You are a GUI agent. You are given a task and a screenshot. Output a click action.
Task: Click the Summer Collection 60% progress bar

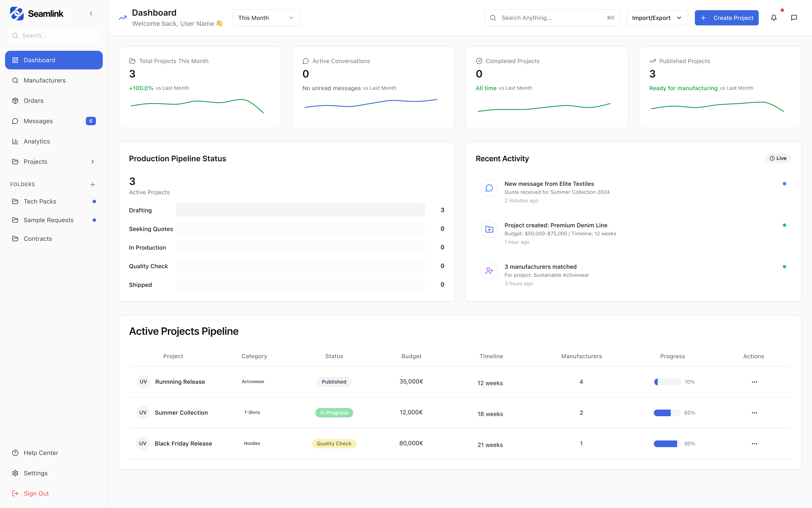[667, 413]
